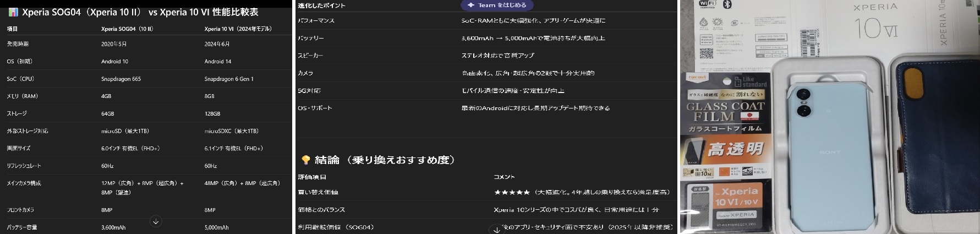Click the scroll-down arrow below the 結論 table
This screenshot has width=980, height=234.
497,230
